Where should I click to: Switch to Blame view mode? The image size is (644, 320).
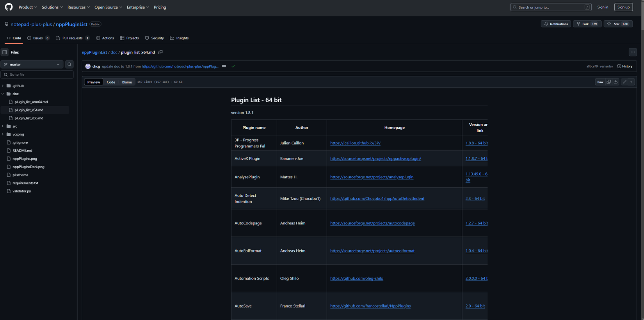coord(127,82)
